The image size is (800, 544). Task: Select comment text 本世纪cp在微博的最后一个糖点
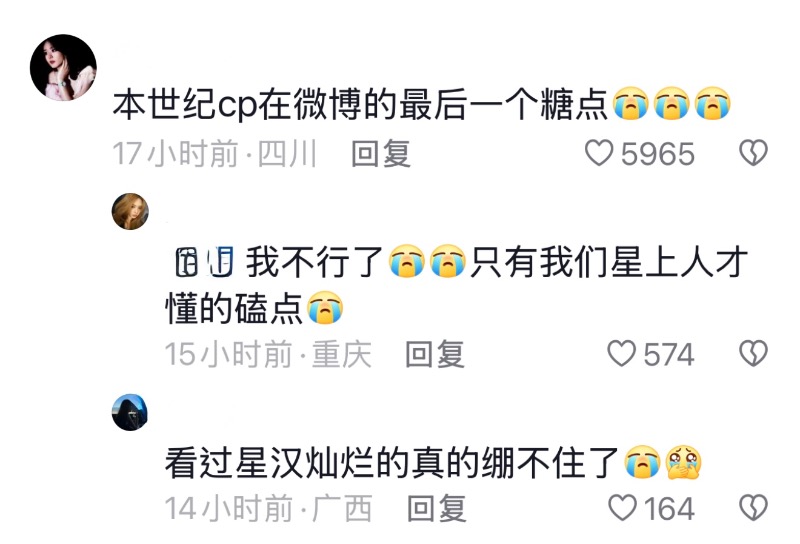[x=360, y=105]
